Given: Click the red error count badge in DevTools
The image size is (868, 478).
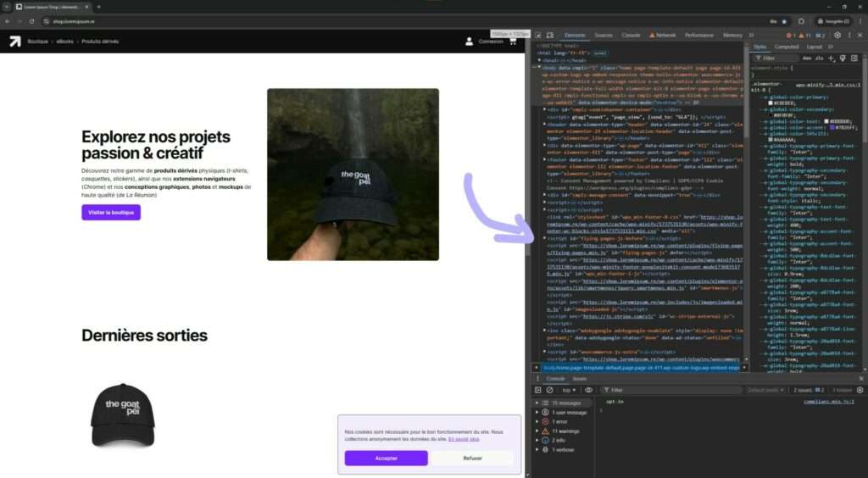Looking at the screenshot, I should [x=791, y=36].
